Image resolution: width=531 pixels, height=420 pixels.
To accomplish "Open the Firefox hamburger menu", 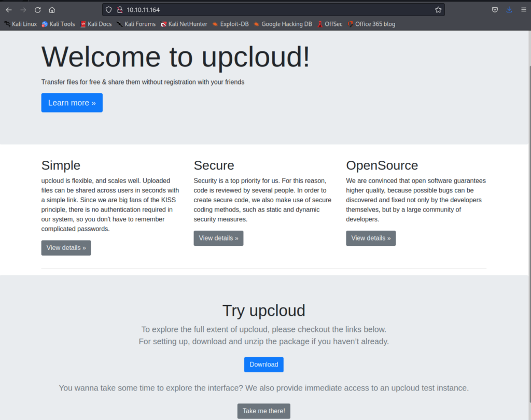I will click(524, 10).
